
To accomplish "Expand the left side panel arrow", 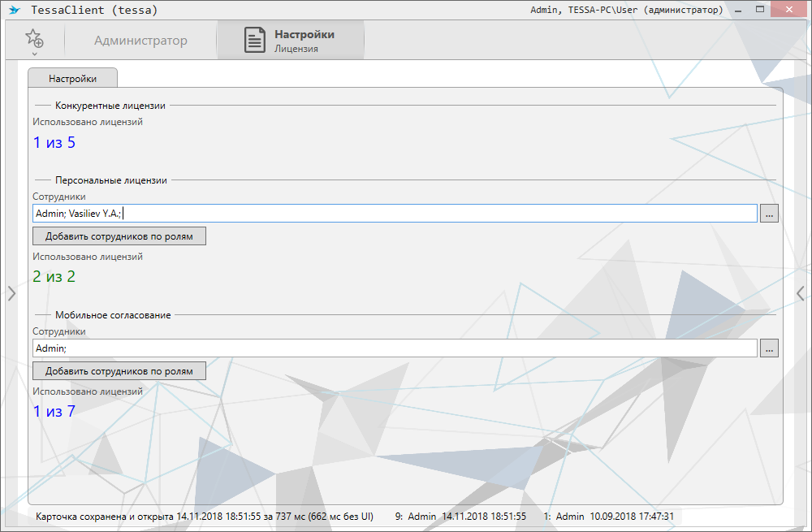I will point(11,293).
